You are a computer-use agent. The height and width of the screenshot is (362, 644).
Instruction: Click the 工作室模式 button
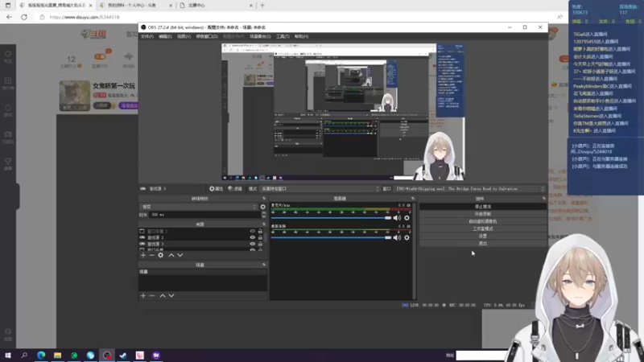(482, 228)
